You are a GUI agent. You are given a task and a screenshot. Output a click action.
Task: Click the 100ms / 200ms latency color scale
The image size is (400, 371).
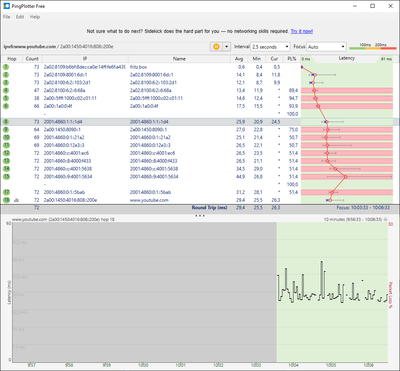[x=373, y=47]
